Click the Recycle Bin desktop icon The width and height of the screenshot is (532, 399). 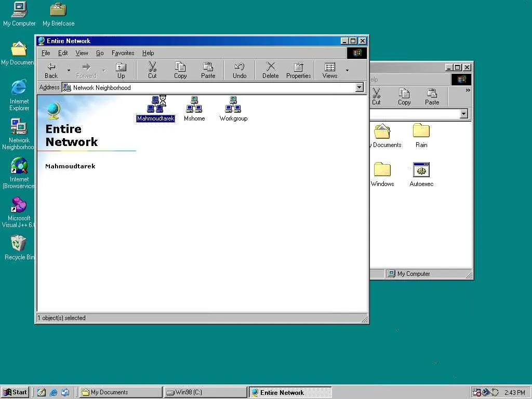pos(19,248)
